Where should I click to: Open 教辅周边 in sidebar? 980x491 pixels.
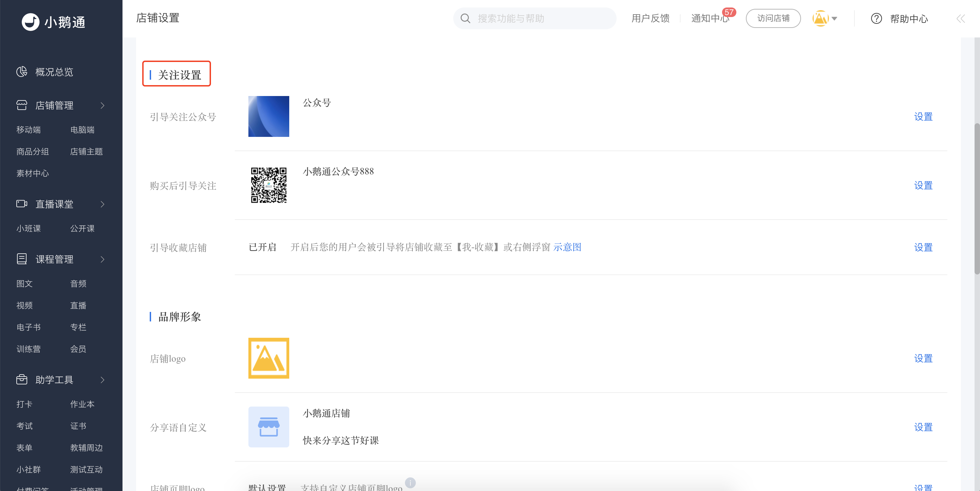point(86,448)
